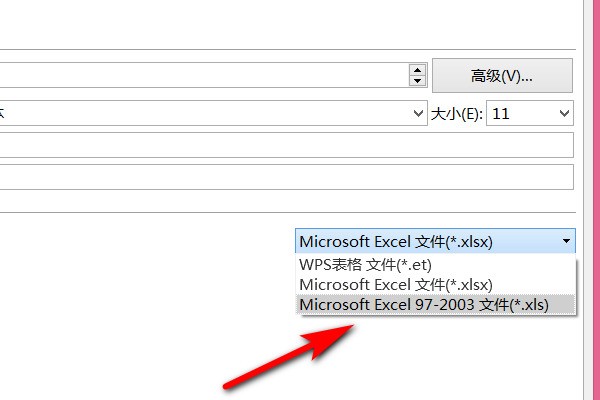Click the text field with the spinner arrows
This screenshot has height=400, width=600.
(200, 75)
